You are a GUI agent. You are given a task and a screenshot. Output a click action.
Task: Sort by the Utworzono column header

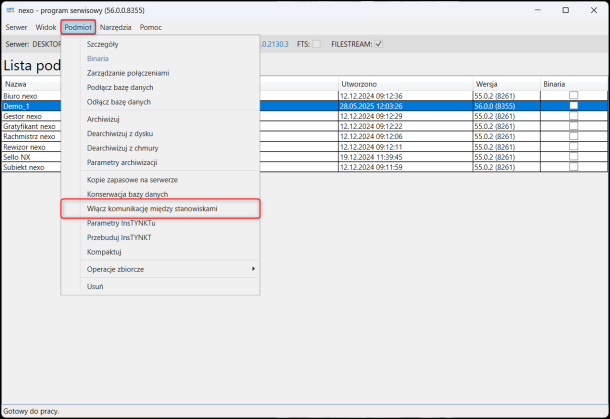click(405, 84)
